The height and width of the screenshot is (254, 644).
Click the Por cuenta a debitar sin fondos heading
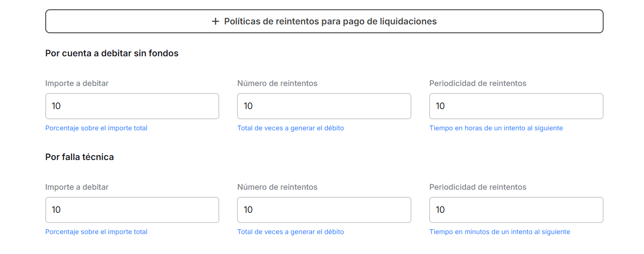(112, 53)
